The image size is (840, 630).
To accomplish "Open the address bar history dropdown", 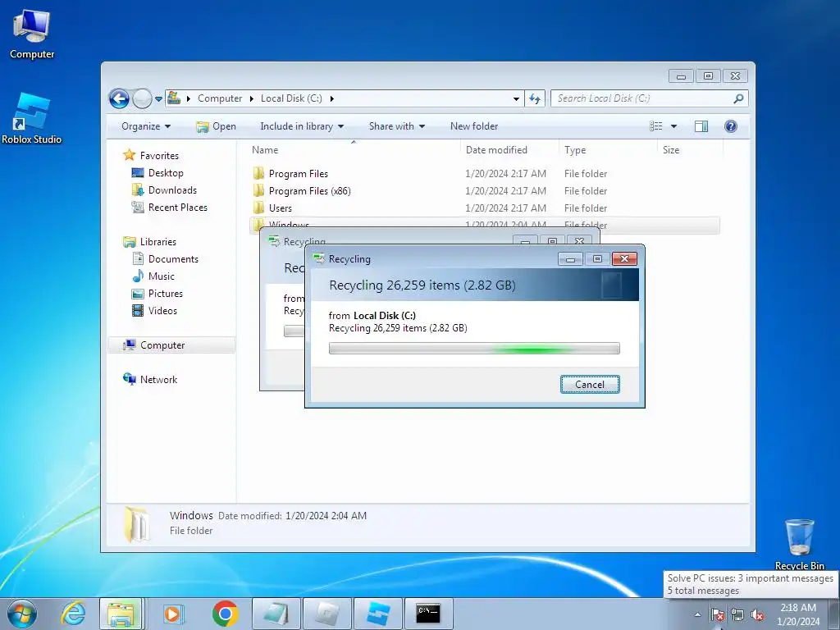I will tap(516, 98).
